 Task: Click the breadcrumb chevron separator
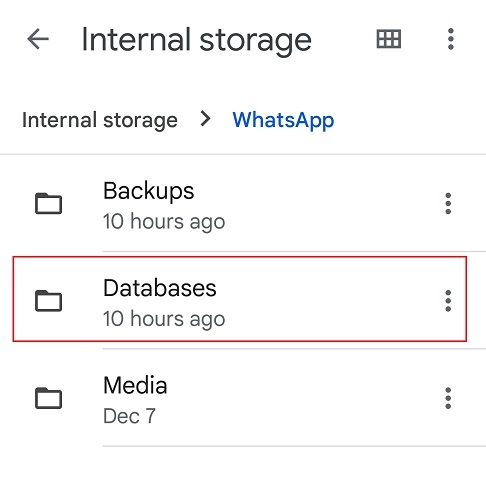(x=205, y=119)
